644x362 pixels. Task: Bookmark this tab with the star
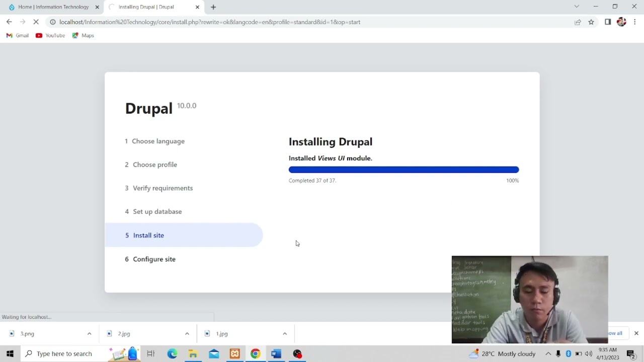(x=591, y=22)
